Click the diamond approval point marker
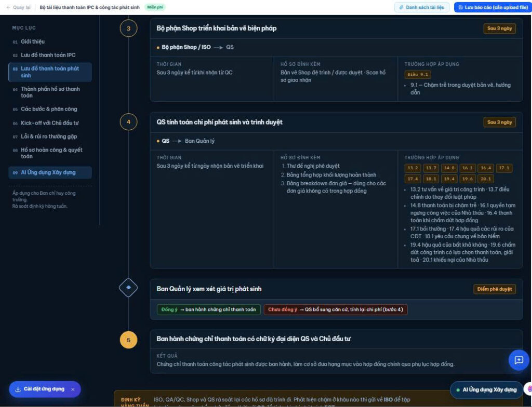This screenshot has width=532, height=407. [129, 288]
